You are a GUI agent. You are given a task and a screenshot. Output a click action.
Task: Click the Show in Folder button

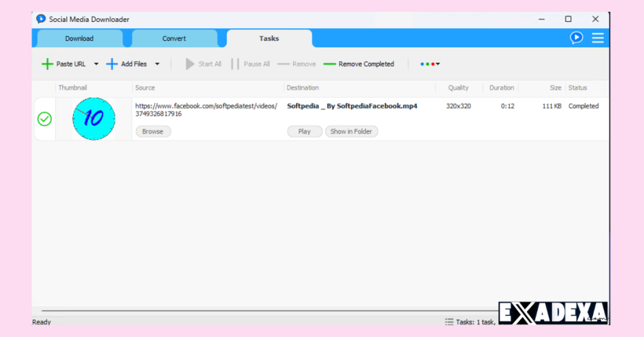(351, 131)
